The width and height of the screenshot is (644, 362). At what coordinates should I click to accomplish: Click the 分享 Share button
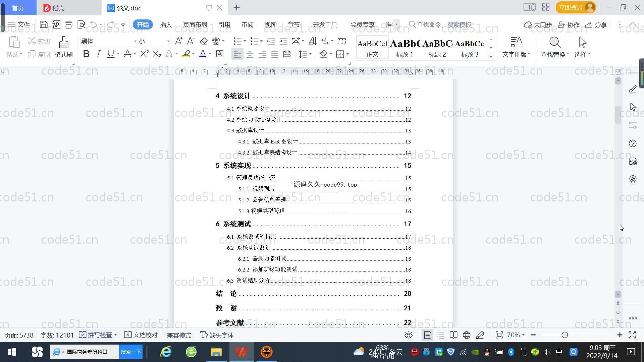click(596, 25)
